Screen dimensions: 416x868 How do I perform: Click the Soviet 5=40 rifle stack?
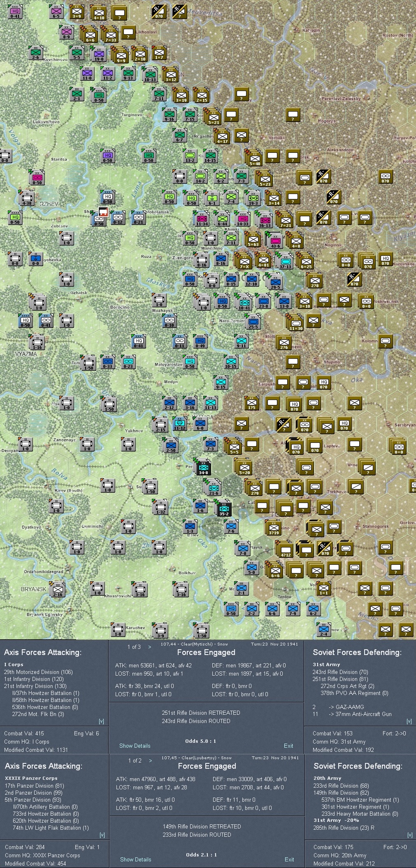(x=254, y=159)
